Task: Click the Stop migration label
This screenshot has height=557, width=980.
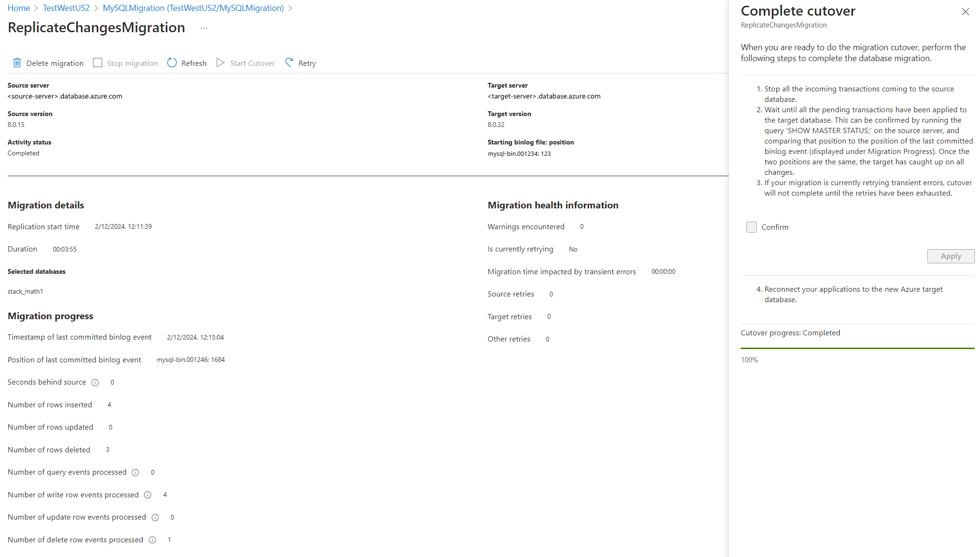Action: (x=132, y=63)
